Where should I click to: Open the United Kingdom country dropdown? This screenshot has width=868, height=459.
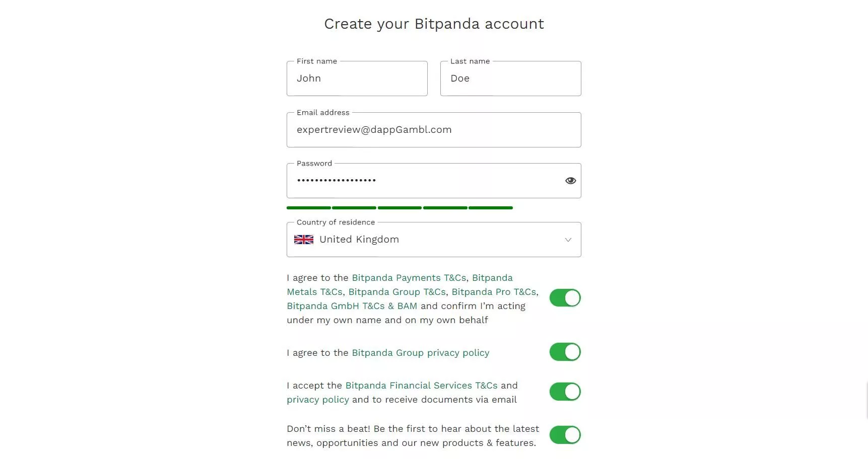[x=434, y=240]
